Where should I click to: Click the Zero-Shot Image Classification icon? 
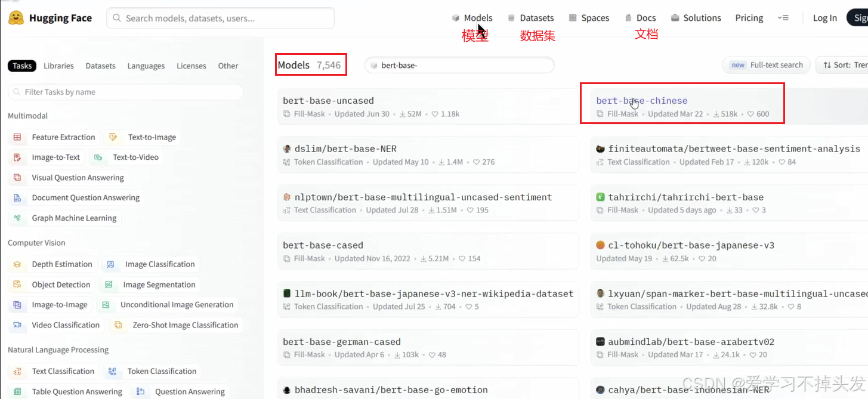click(118, 325)
